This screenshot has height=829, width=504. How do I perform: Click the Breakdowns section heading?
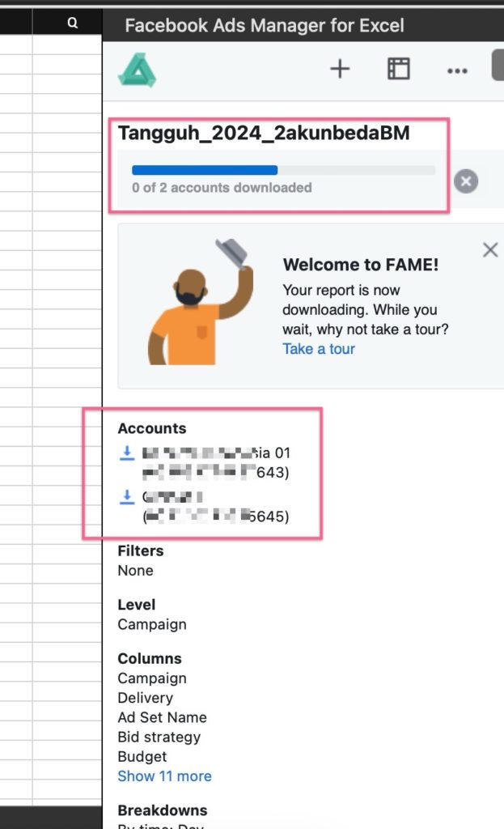click(x=163, y=810)
